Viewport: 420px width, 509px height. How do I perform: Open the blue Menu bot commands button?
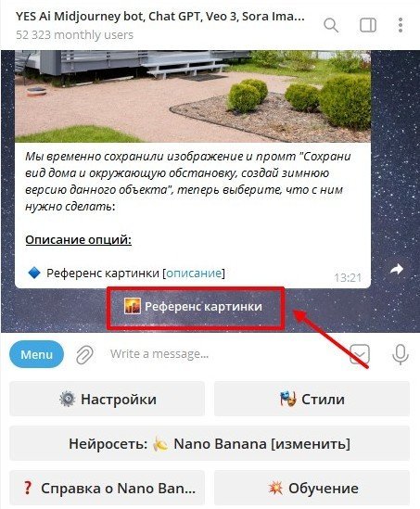[x=37, y=354]
